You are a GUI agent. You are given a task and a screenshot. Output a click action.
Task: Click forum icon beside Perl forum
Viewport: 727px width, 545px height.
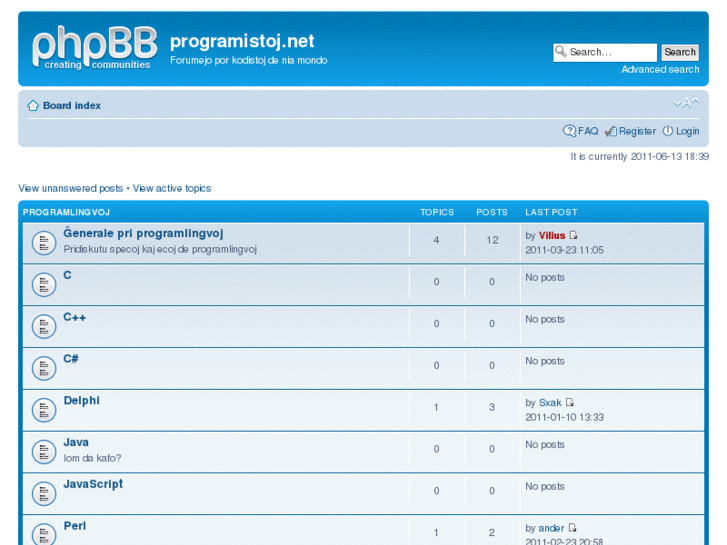click(x=44, y=534)
